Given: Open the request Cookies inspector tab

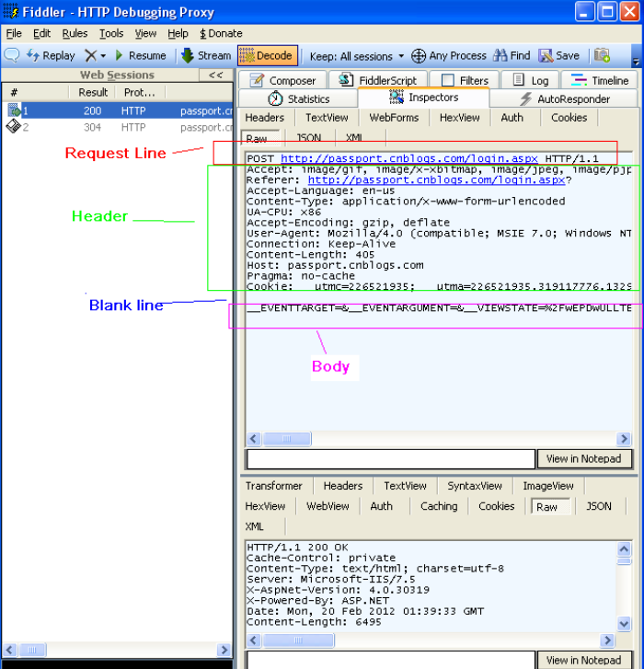Looking at the screenshot, I should point(569,118).
